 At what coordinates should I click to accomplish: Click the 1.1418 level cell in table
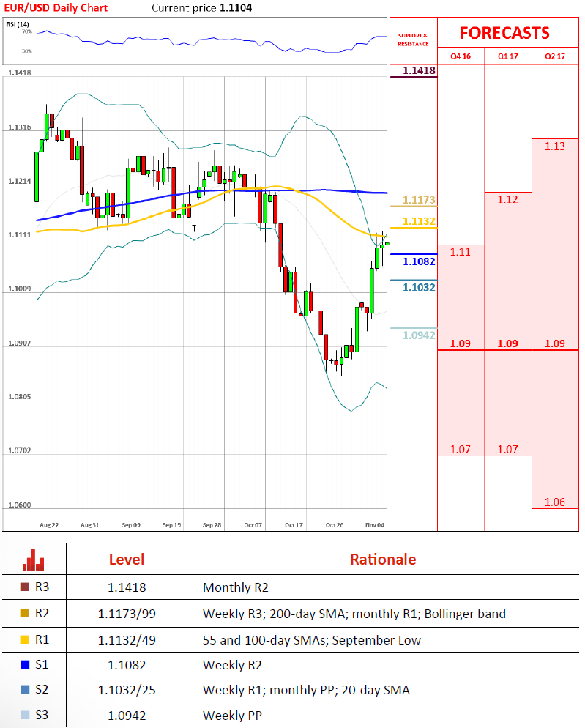pyautogui.click(x=127, y=588)
